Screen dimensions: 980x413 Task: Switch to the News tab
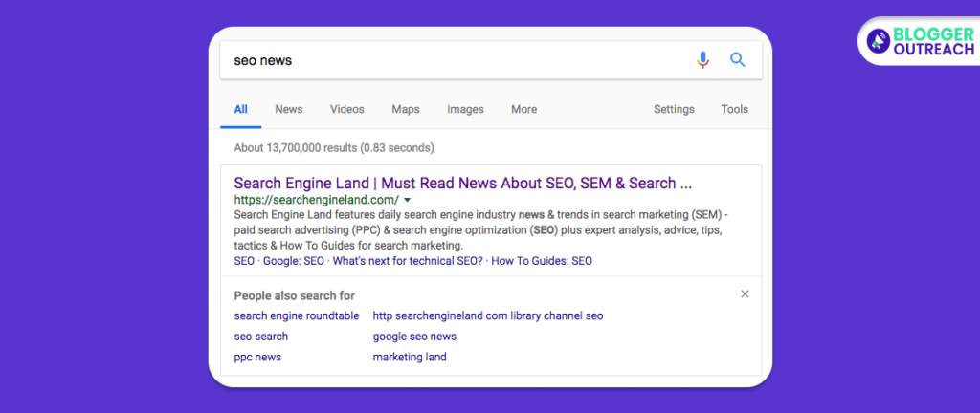289,109
